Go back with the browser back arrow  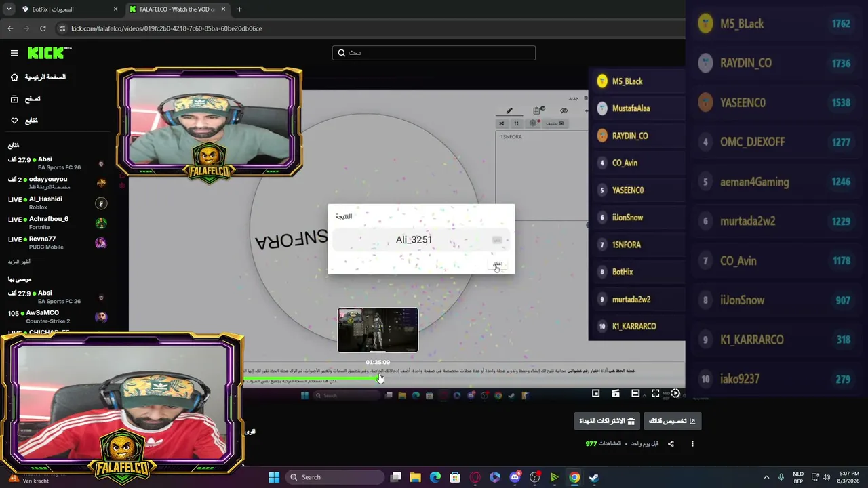10,28
